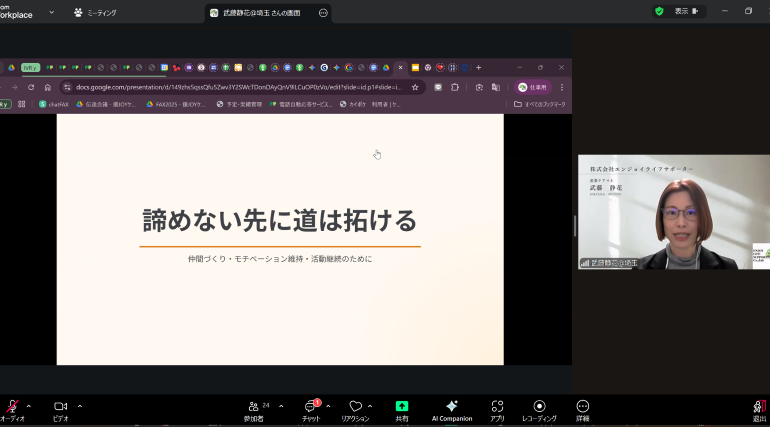Viewport: 770px width, 427px height.
Task: Select the ミーティング tab at the top
Action: tap(95, 12)
